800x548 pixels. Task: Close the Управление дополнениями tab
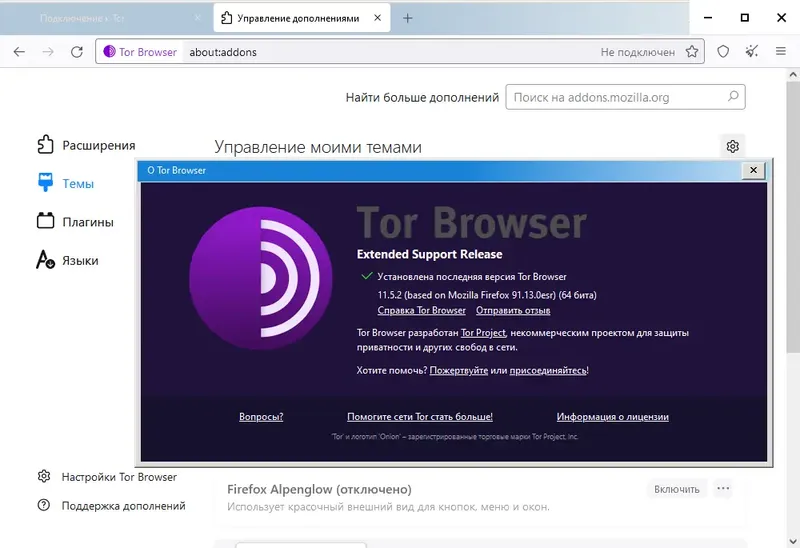(378, 18)
